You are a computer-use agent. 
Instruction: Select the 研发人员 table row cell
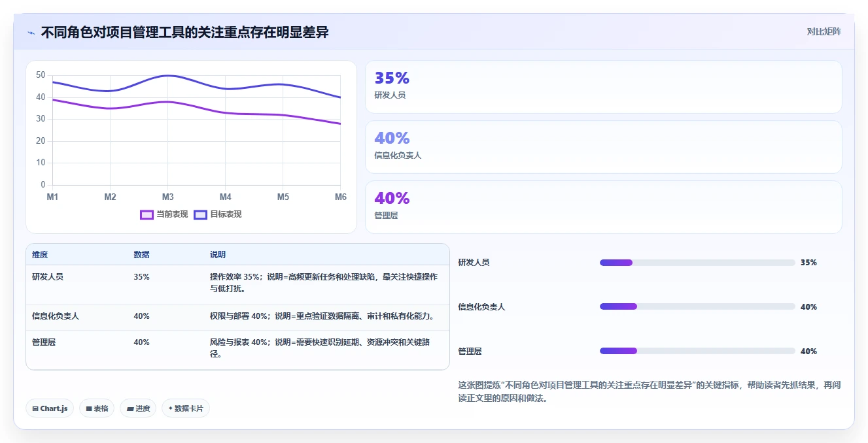48,276
